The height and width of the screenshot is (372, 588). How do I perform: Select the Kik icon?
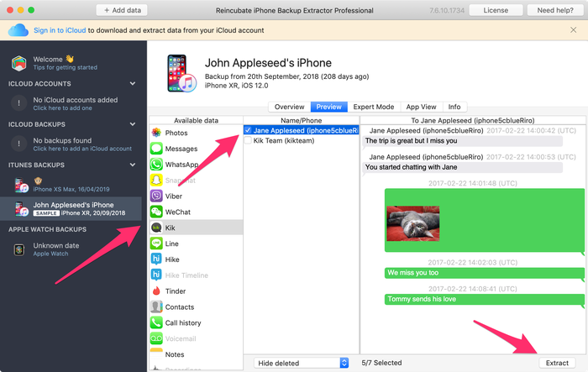pos(156,228)
